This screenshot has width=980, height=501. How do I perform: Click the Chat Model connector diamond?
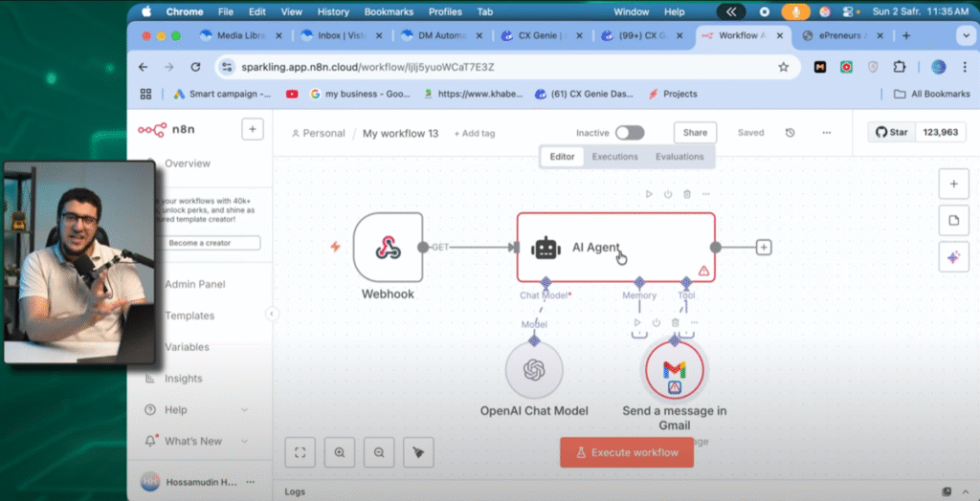546,282
